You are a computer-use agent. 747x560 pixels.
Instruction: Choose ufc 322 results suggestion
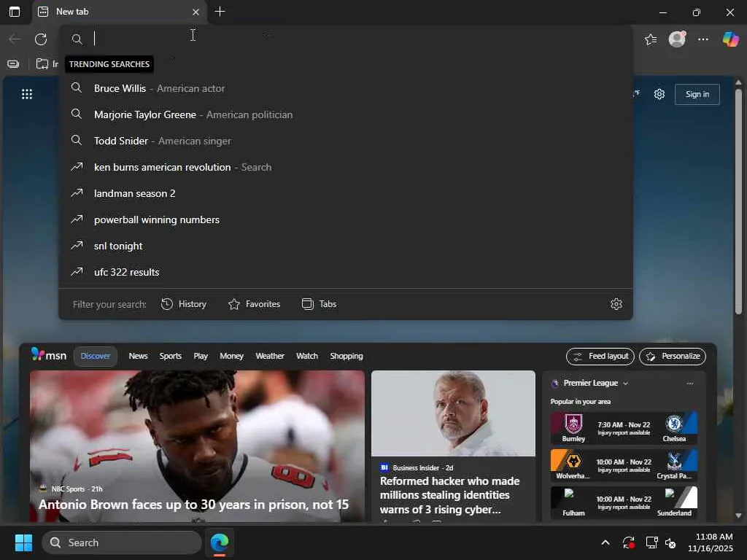pos(345,272)
